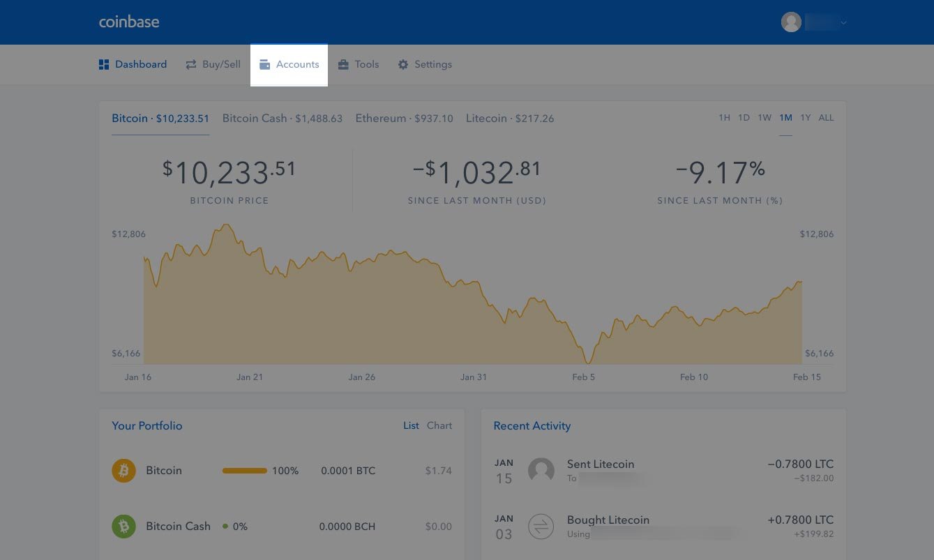Click the Bitcoin 100% allocation bar
Viewport: 934px width, 560px height.
[245, 471]
